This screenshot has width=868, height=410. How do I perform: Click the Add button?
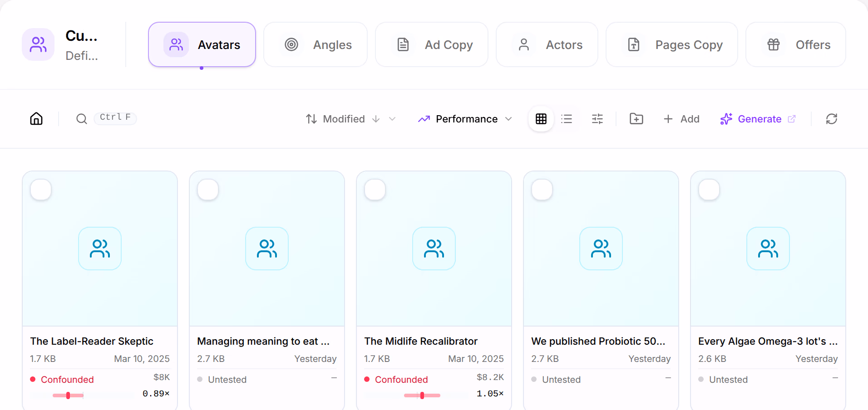pyautogui.click(x=681, y=119)
